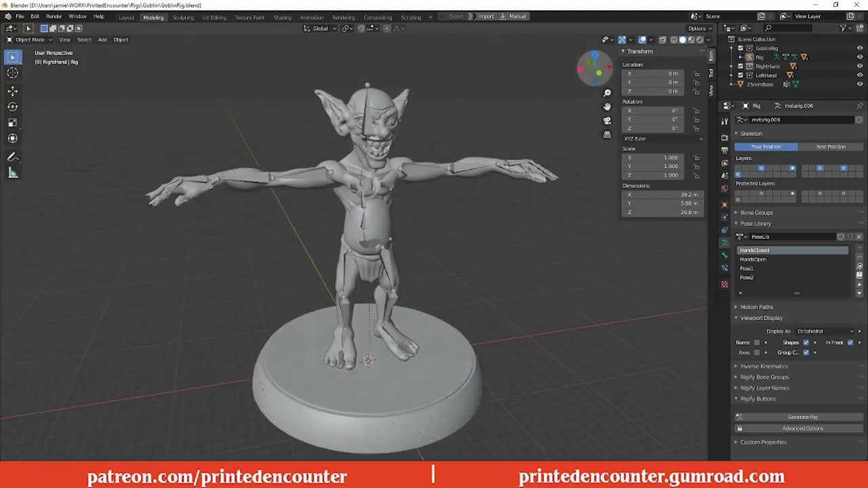Click the Move view hand icon
Screen dimensions: 868x488
point(607,106)
